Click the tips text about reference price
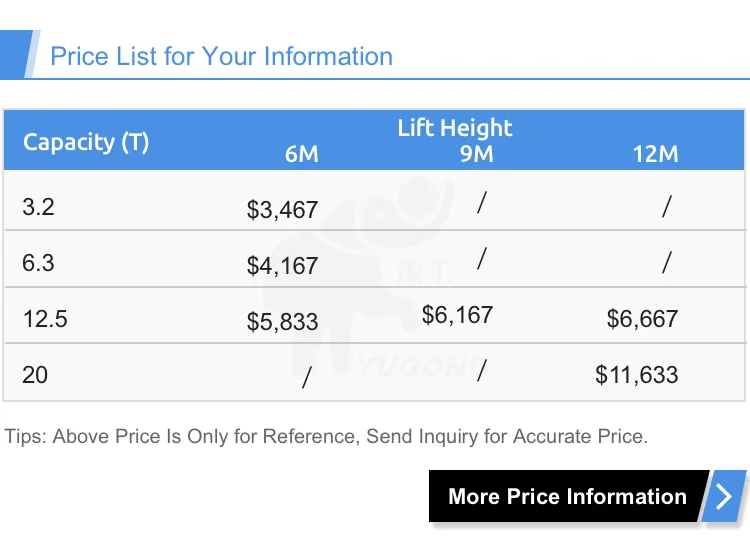This screenshot has width=750, height=560. click(326, 437)
